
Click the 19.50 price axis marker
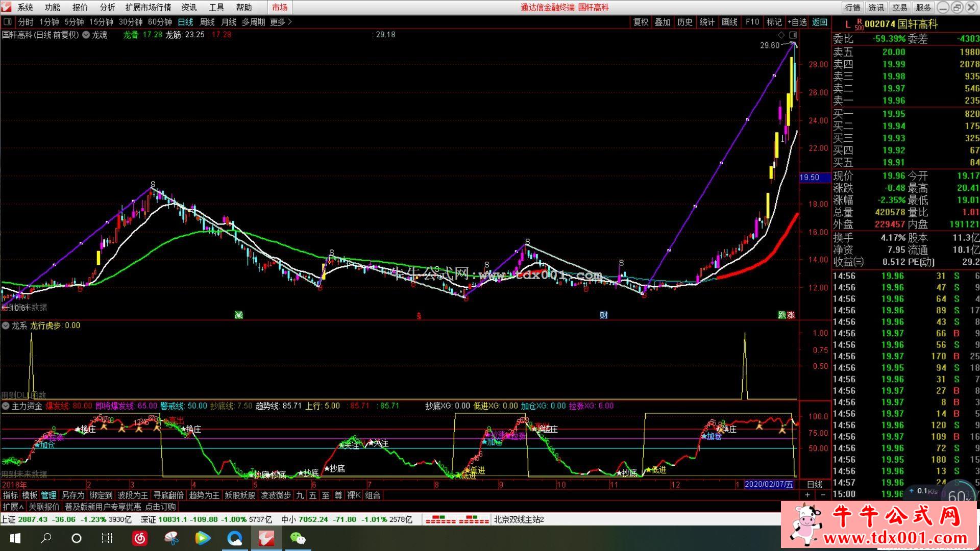[x=814, y=178]
